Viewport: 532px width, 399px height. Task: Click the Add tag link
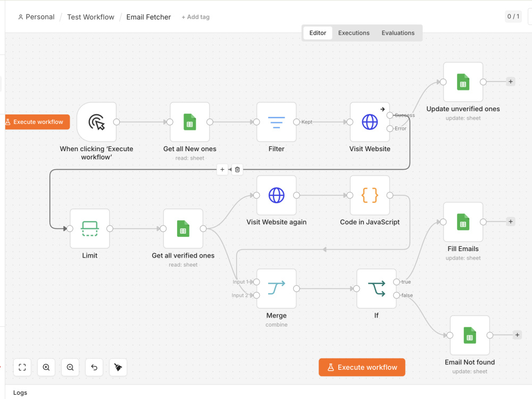195,17
